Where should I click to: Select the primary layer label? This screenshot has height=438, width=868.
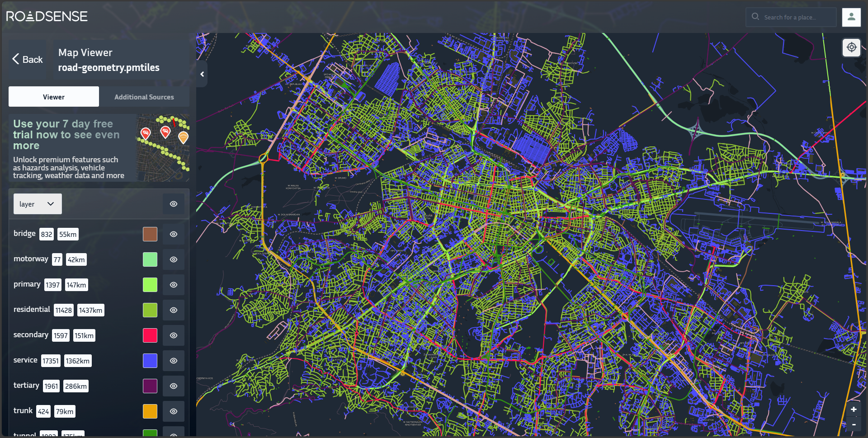point(27,284)
